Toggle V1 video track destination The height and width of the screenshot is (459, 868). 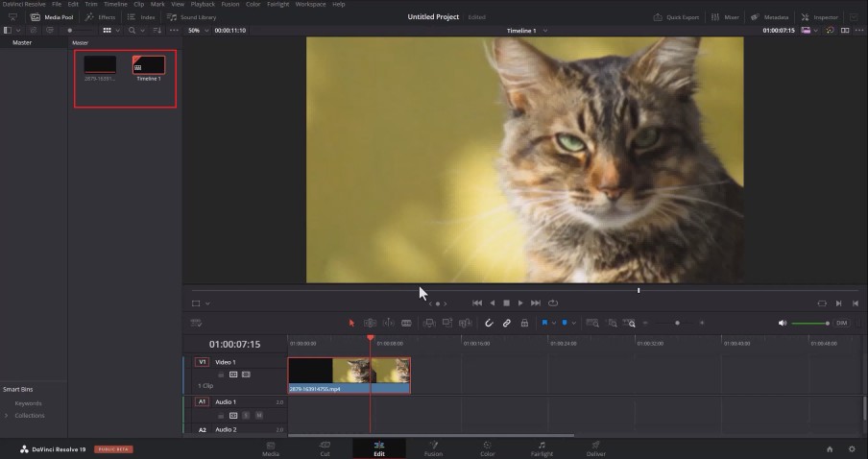click(202, 362)
